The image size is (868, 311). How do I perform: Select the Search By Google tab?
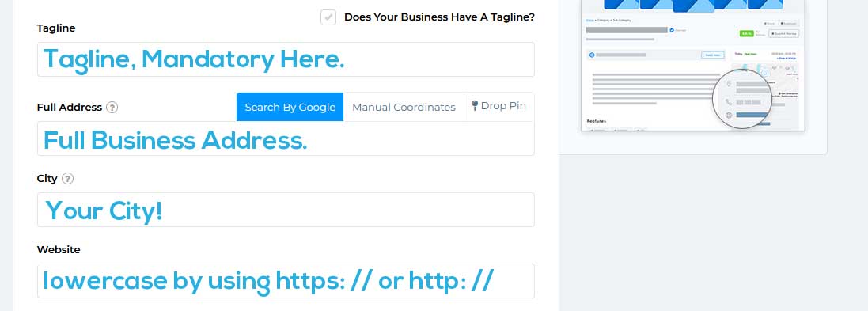[290, 107]
